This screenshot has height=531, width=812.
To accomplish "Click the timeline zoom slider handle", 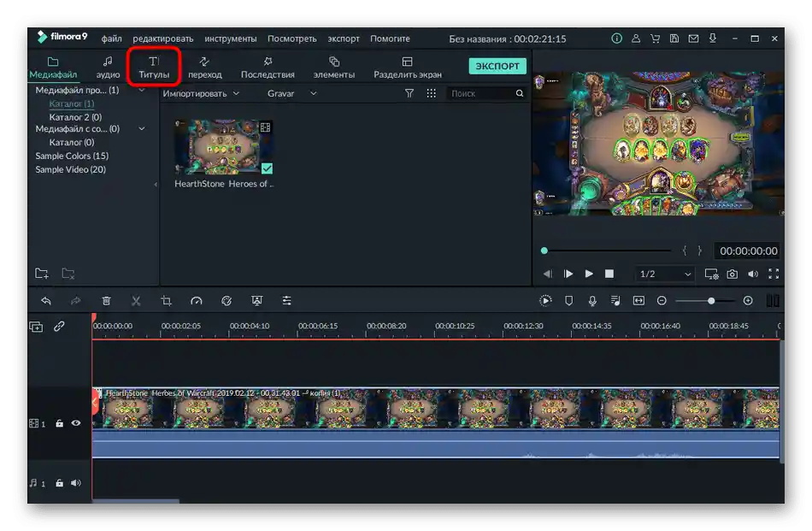I will 710,301.
